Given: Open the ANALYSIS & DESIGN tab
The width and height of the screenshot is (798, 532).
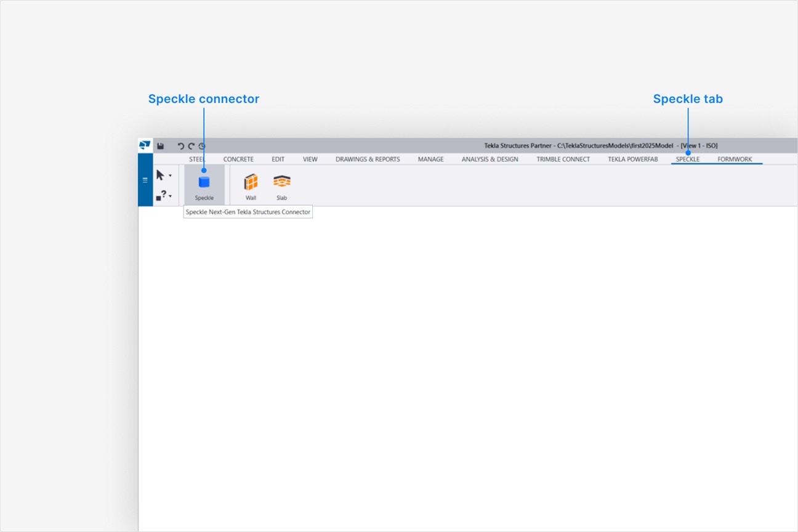Looking at the screenshot, I should pyautogui.click(x=490, y=159).
